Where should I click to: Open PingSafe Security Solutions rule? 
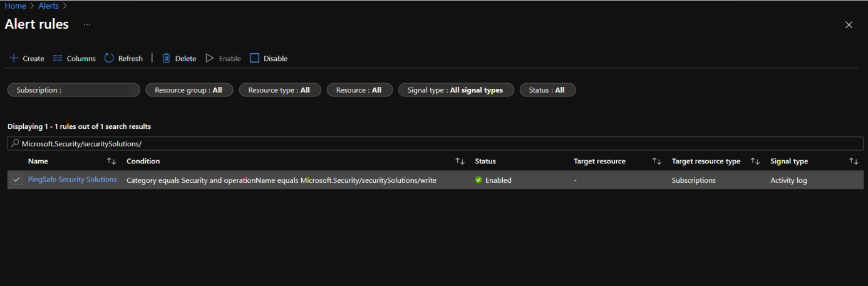point(72,180)
